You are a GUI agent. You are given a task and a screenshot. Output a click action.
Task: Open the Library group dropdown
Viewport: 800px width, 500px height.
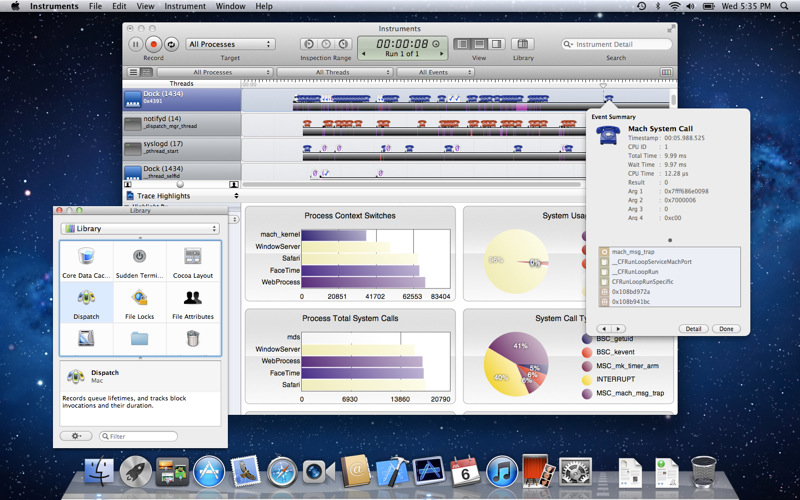(x=140, y=229)
